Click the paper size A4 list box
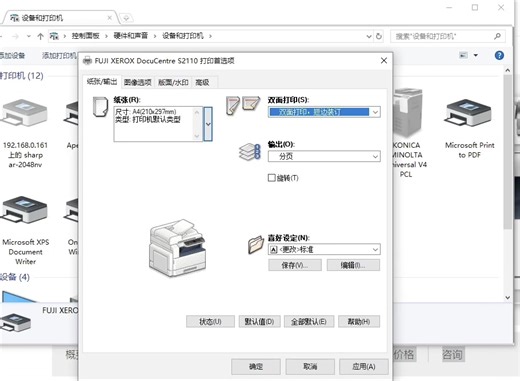 point(158,124)
